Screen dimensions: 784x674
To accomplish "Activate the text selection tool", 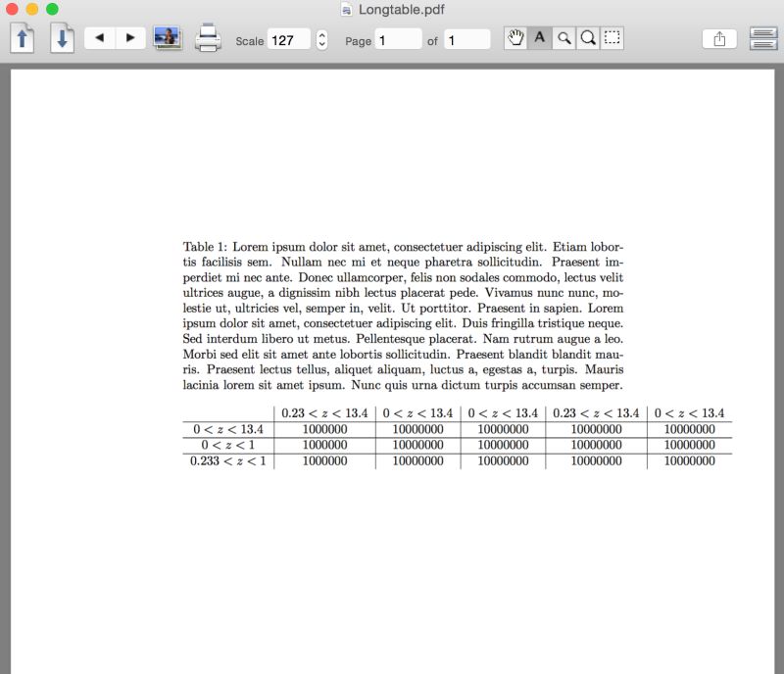I will click(540, 38).
